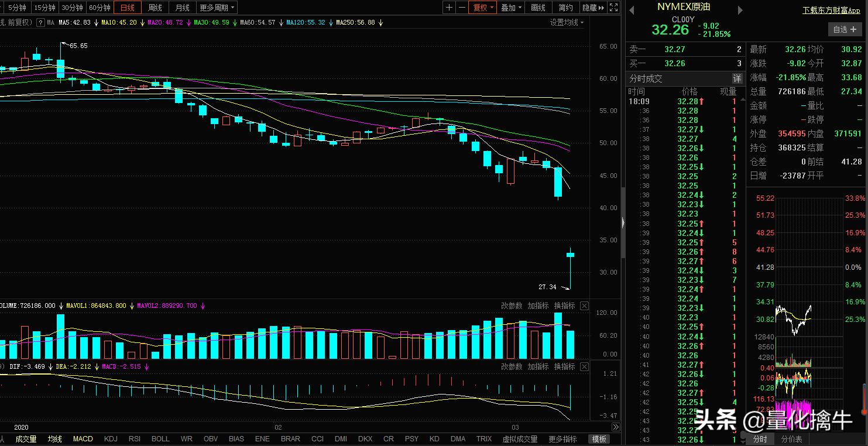
Task: Click 换指标 in the volume panel
Action: (564, 306)
